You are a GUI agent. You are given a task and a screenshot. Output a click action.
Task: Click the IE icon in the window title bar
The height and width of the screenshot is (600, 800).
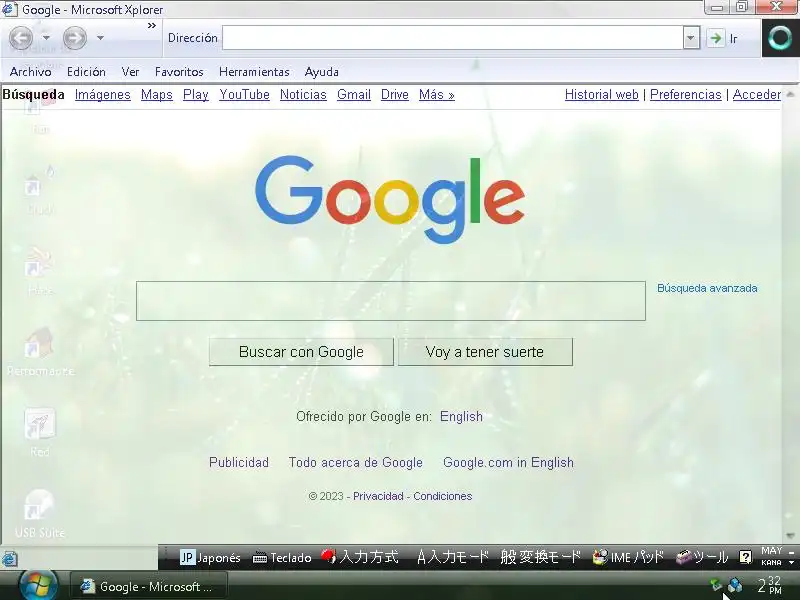click(x=9, y=9)
